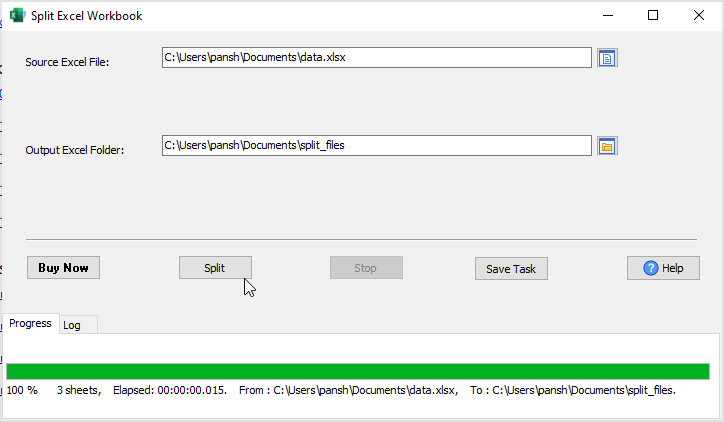The height and width of the screenshot is (422, 724).
Task: Click the browse icon for Source Excel File
Action: [607, 58]
